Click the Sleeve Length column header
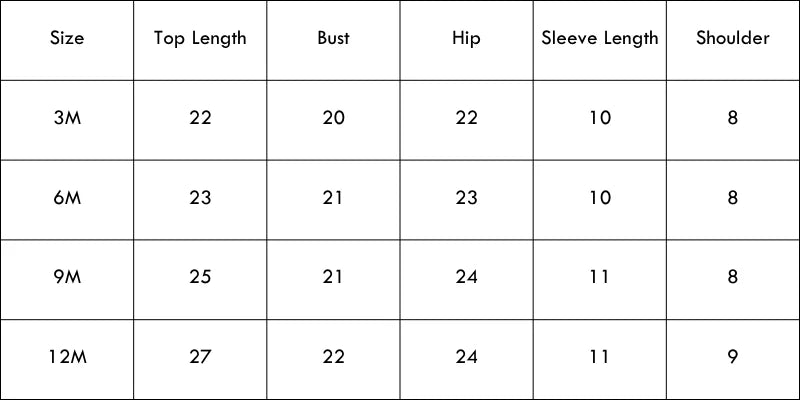Image resolution: width=800 pixels, height=400 pixels. 600,39
